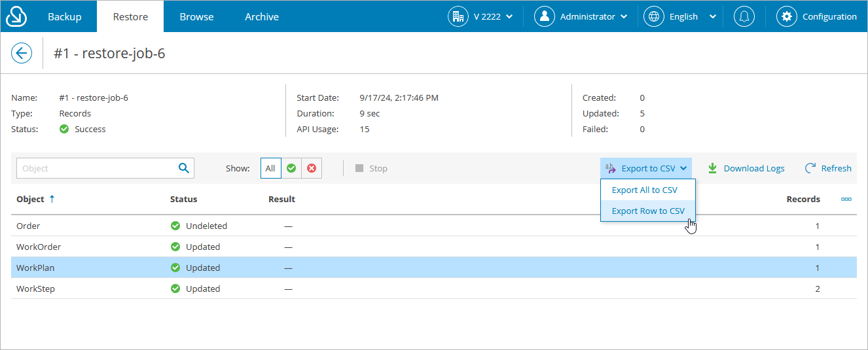The width and height of the screenshot is (868, 350).
Task: Click the Duration value 9 sec
Action: [370, 113]
